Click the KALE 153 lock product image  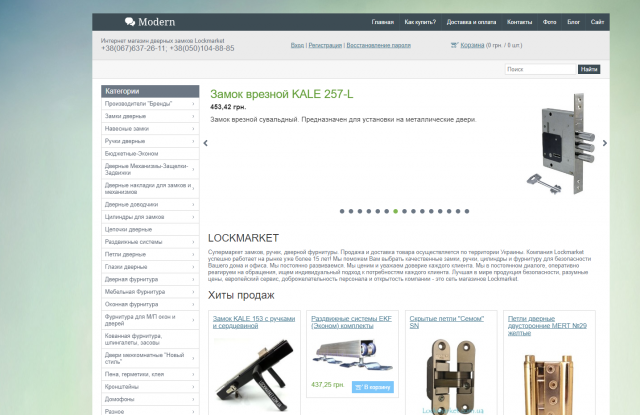[255, 375]
